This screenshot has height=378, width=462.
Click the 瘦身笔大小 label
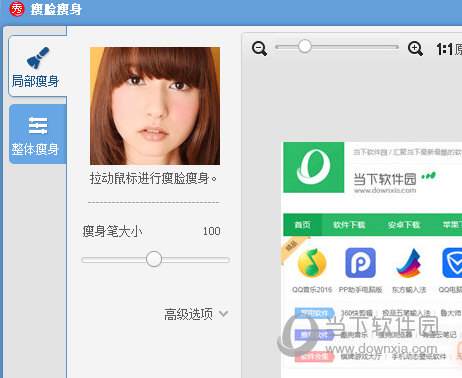coord(112,231)
